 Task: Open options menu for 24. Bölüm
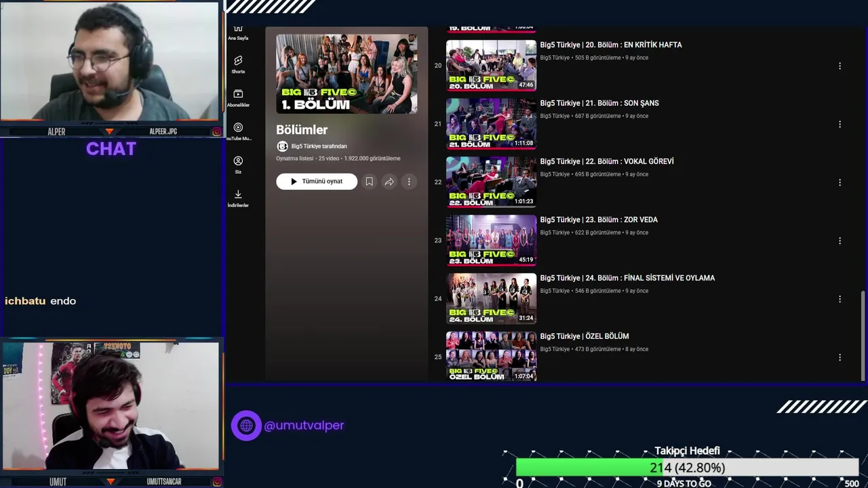point(840,299)
